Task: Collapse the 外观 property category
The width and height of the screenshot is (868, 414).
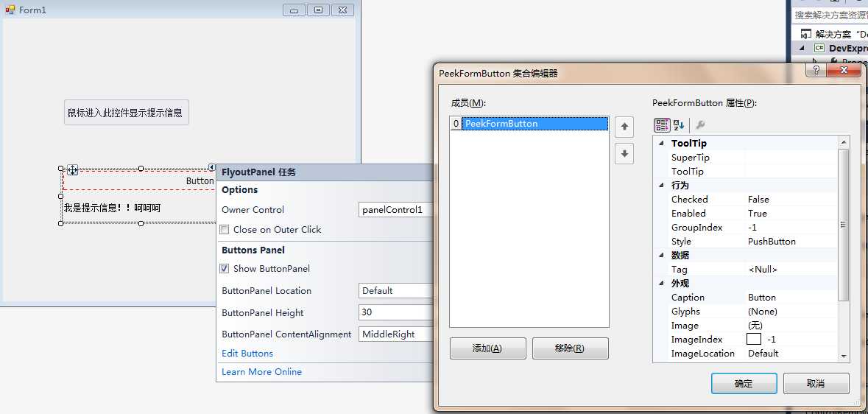Action: [661, 283]
